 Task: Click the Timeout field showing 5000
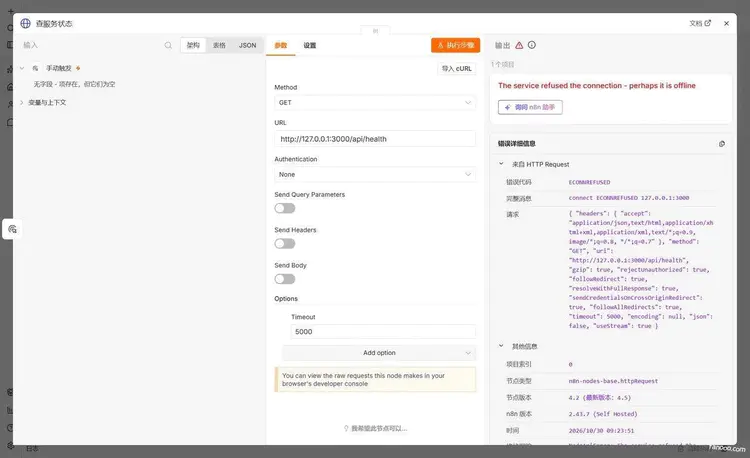(x=383, y=331)
